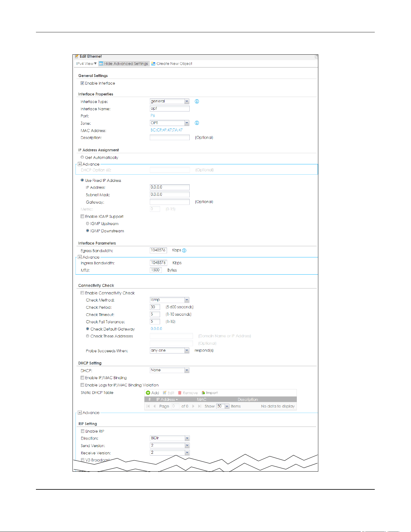Click into Ingress Bandwidth field
The image size is (411, 532).
[158, 263]
